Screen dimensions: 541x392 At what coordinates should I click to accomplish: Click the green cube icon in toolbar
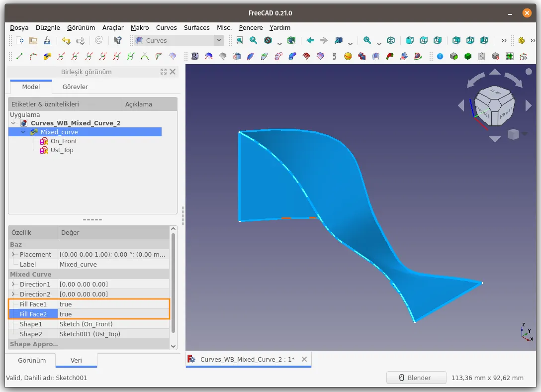[468, 56]
